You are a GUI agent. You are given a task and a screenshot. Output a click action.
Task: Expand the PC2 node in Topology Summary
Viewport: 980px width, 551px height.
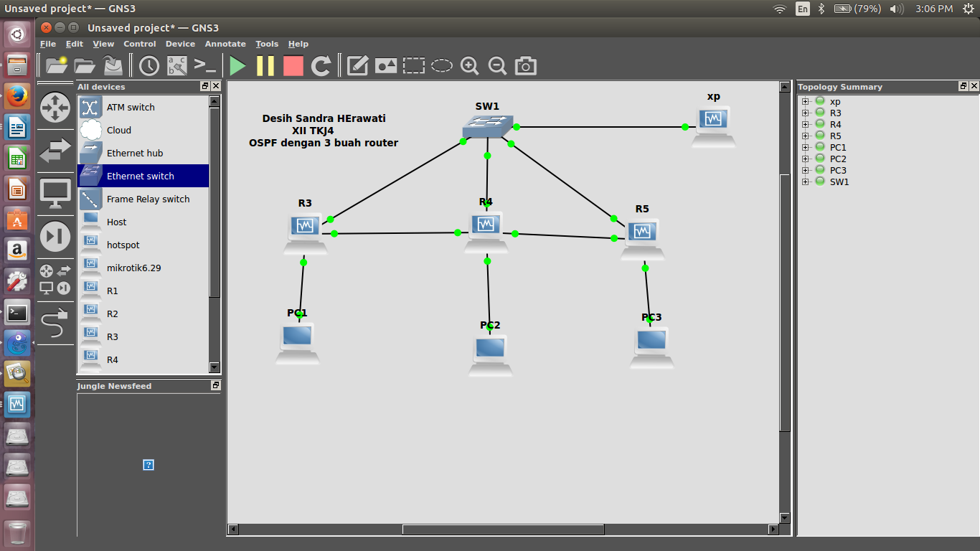coord(806,159)
